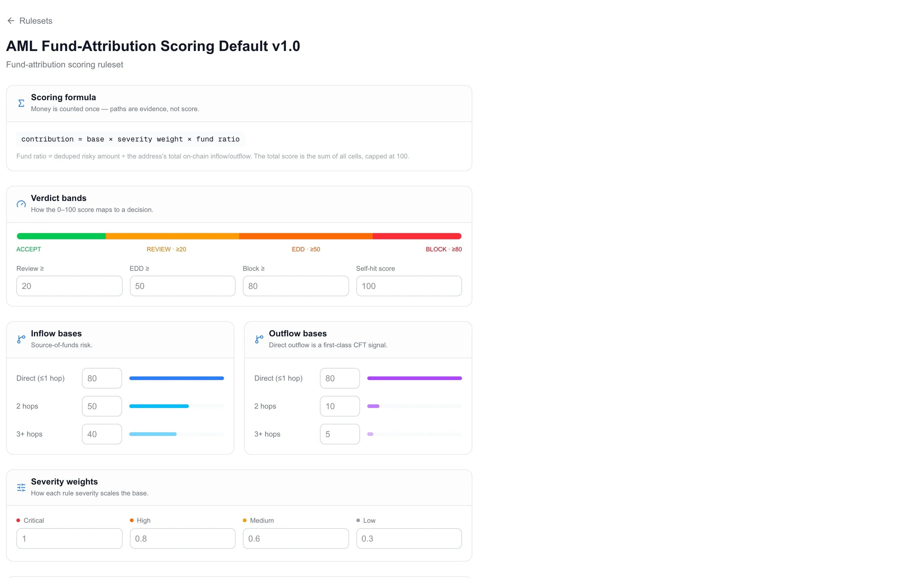
Task: Click the Outflow 2 hops purple bar
Action: pyautogui.click(x=373, y=406)
